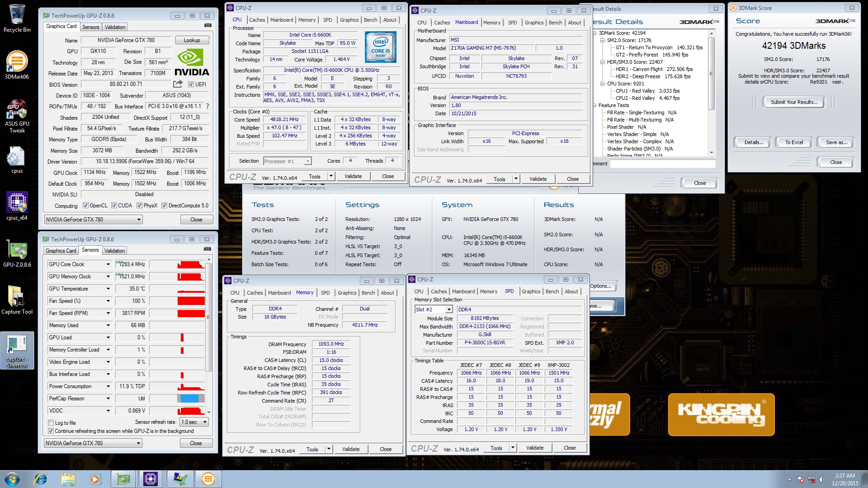Click the Result Details tree scrollbar

(x=711, y=93)
